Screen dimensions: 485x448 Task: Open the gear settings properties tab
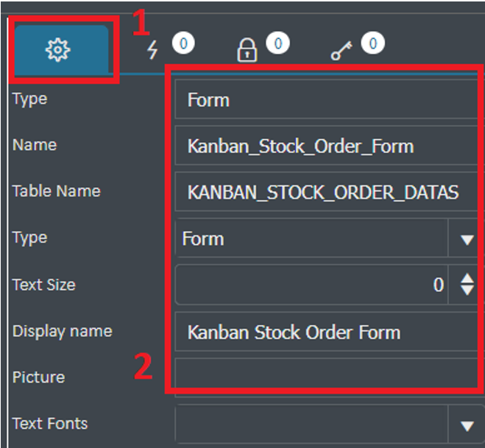(61, 50)
